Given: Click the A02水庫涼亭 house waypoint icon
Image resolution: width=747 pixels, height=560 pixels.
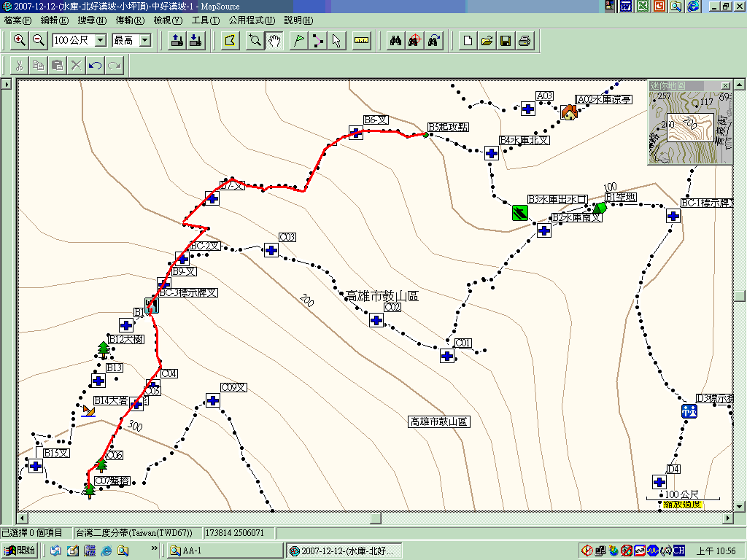Looking at the screenshot, I should (569, 112).
